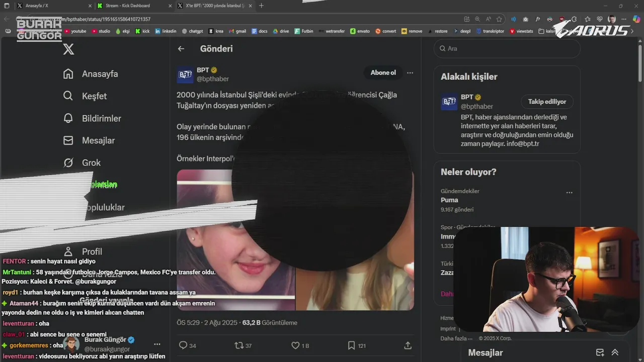Screen dimensions: 644x362
Task: Open a new browser tab
Action: (x=261, y=6)
